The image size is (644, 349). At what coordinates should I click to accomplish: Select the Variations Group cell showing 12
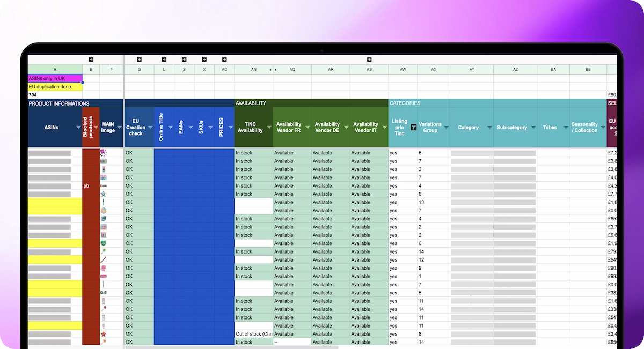pyautogui.click(x=434, y=260)
